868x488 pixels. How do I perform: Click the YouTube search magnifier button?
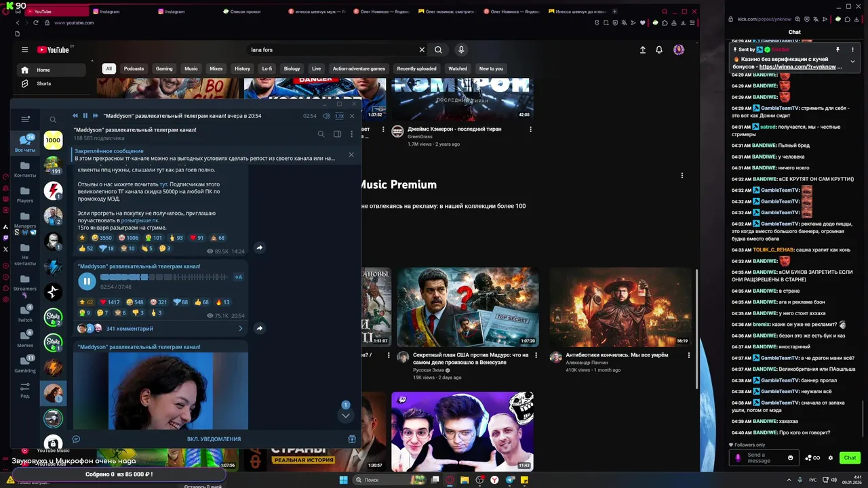pyautogui.click(x=438, y=49)
